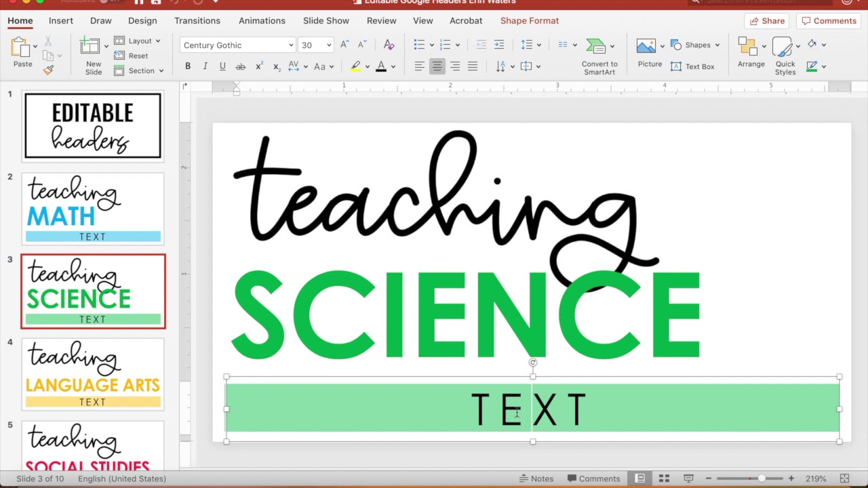Start the Slide Show from the status bar
868x488 pixels.
click(x=688, y=479)
